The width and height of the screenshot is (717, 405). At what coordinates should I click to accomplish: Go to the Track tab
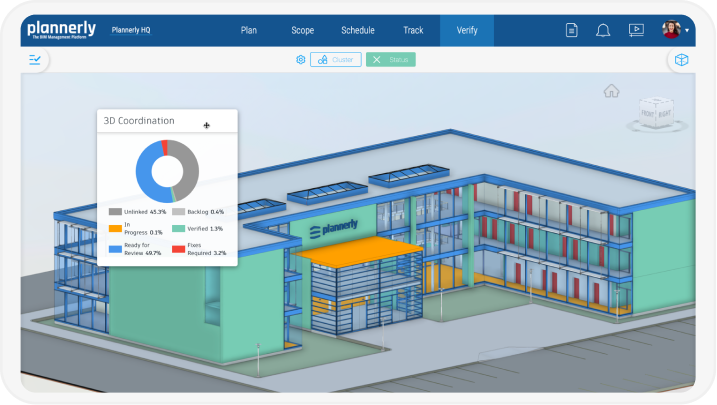click(413, 30)
